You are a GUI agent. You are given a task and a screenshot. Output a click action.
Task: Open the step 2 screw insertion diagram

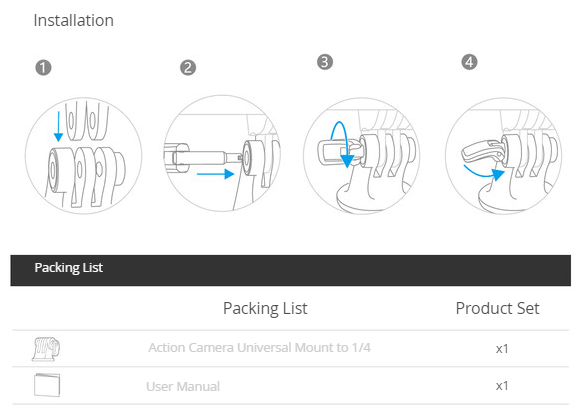[222, 153]
